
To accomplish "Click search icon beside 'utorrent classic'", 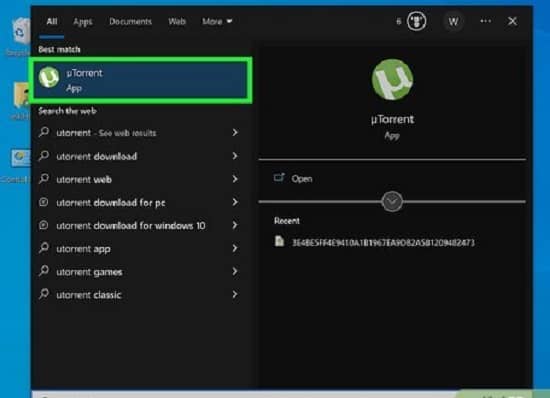I will (44, 294).
